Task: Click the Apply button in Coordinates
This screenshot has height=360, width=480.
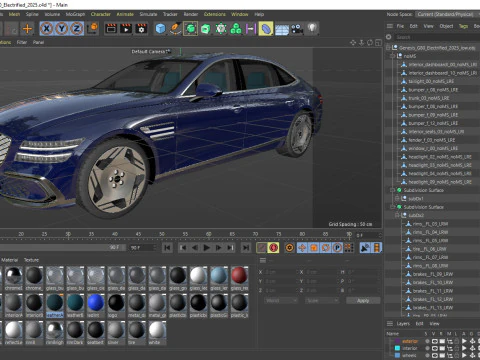Action: pos(363,301)
